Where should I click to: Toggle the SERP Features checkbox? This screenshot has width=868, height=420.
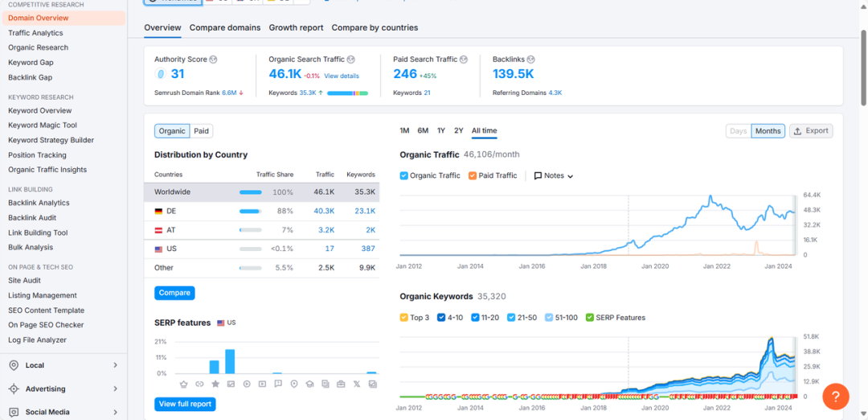coord(590,318)
